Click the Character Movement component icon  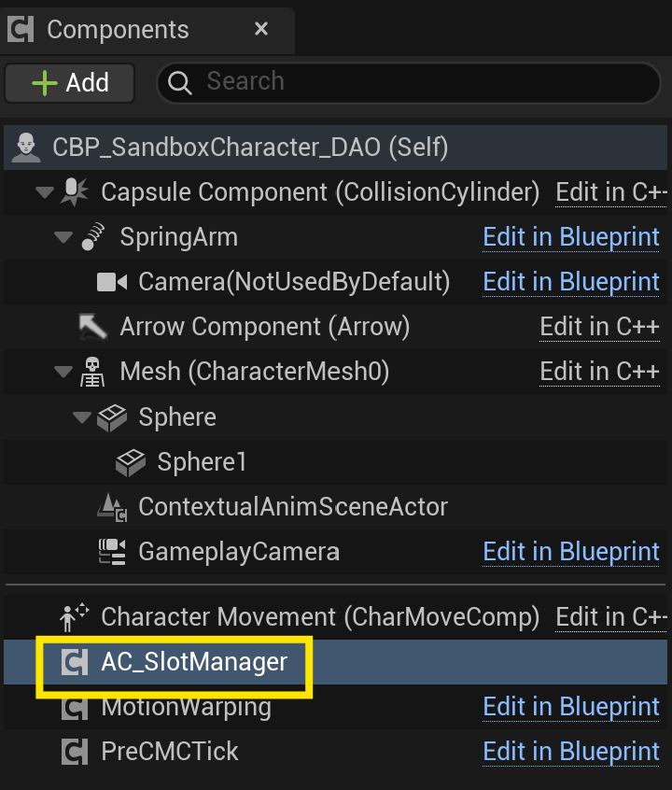74,616
